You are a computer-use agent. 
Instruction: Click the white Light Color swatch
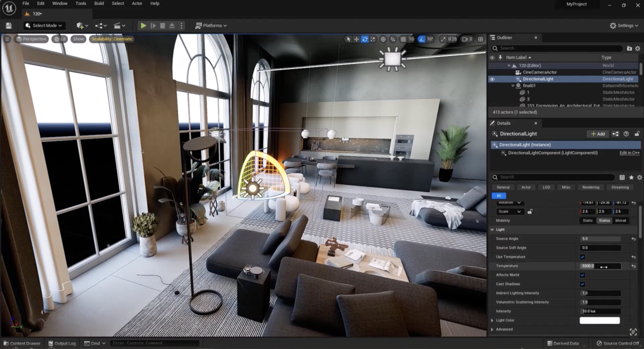click(x=599, y=320)
